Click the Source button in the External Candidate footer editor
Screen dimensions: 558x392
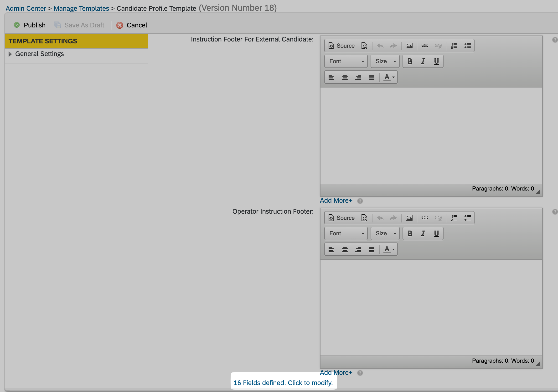341,46
